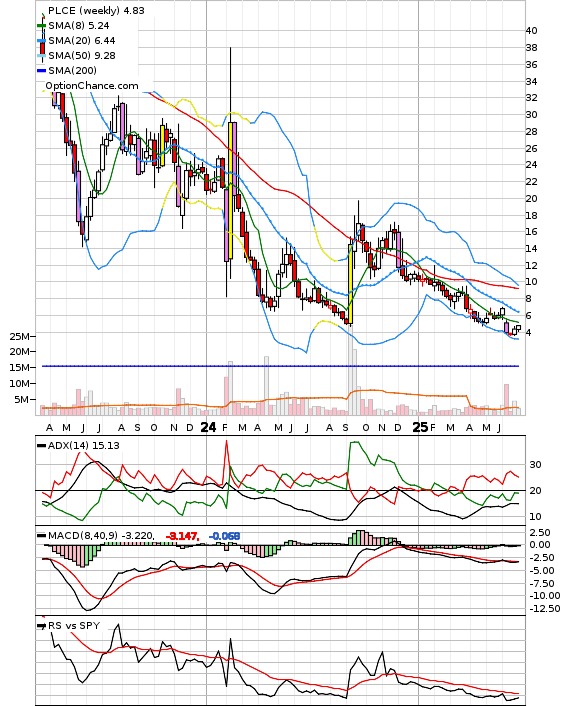The width and height of the screenshot is (566, 706).
Task: Click the blue -0.068 MACD histogram value
Action: [x=224, y=536]
